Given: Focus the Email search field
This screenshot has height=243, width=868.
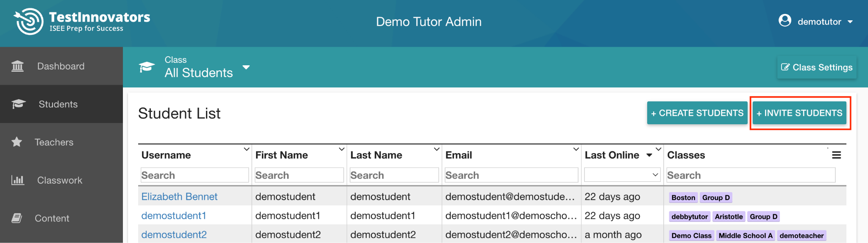Looking at the screenshot, I should coord(512,175).
